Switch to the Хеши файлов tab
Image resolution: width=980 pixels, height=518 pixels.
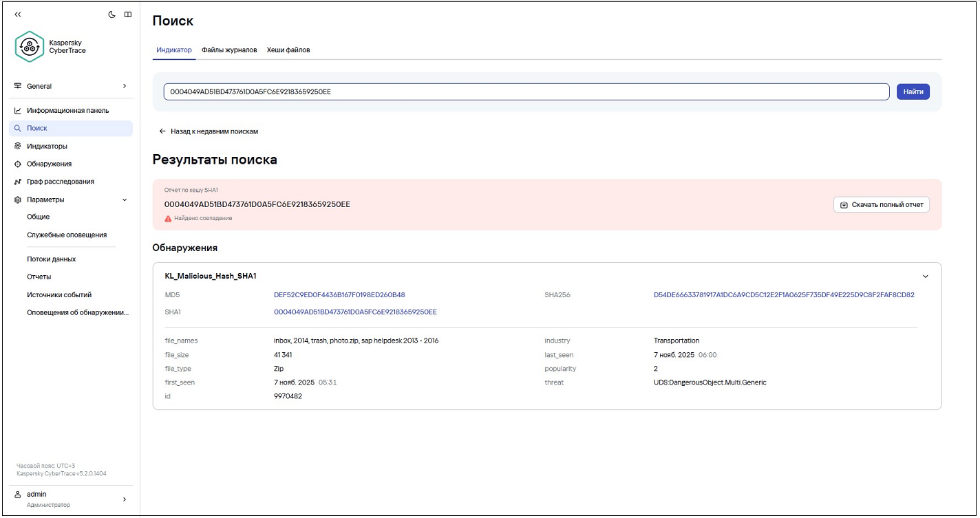288,50
